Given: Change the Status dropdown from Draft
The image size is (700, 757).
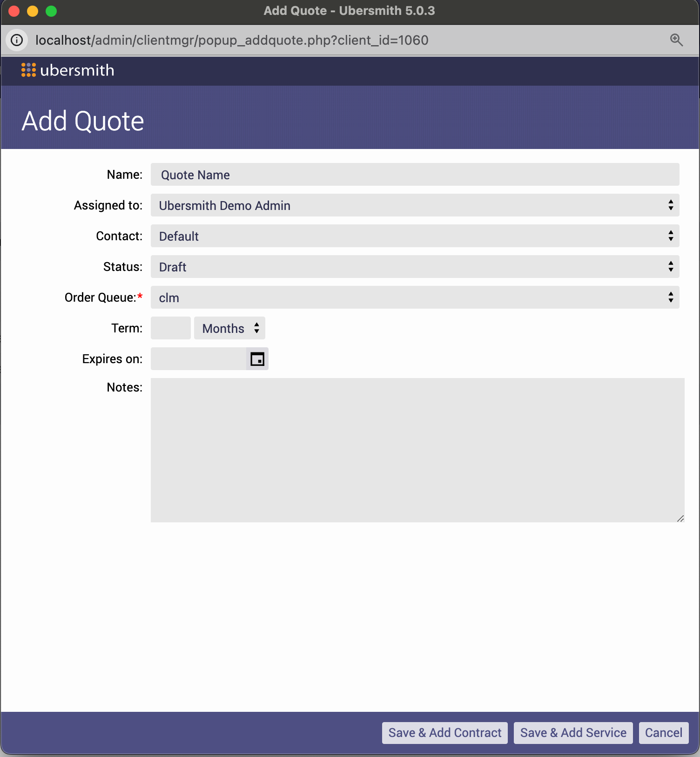Looking at the screenshot, I should tap(414, 267).
